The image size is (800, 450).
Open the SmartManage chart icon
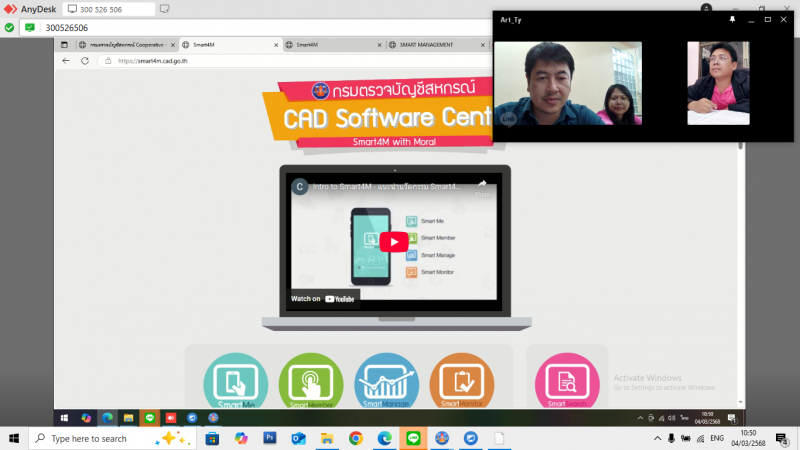[x=386, y=381]
